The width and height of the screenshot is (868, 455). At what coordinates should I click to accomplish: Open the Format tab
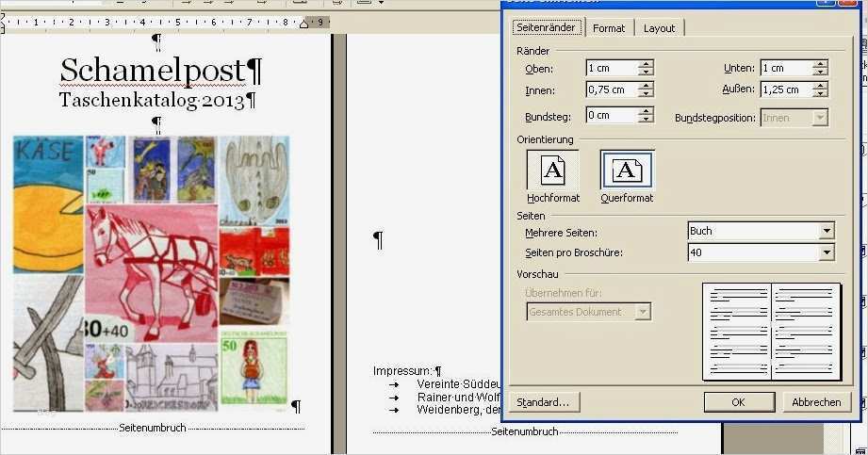point(609,28)
